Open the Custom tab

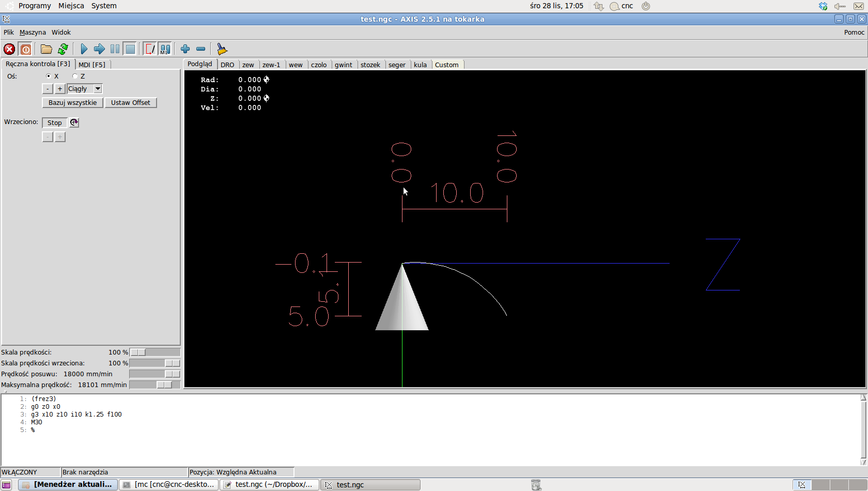pos(447,65)
